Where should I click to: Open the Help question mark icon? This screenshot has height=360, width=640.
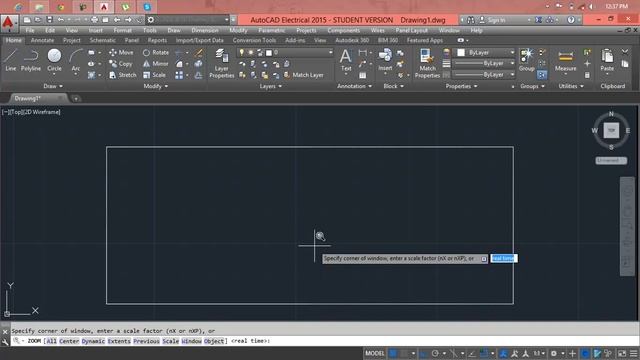coord(571,20)
